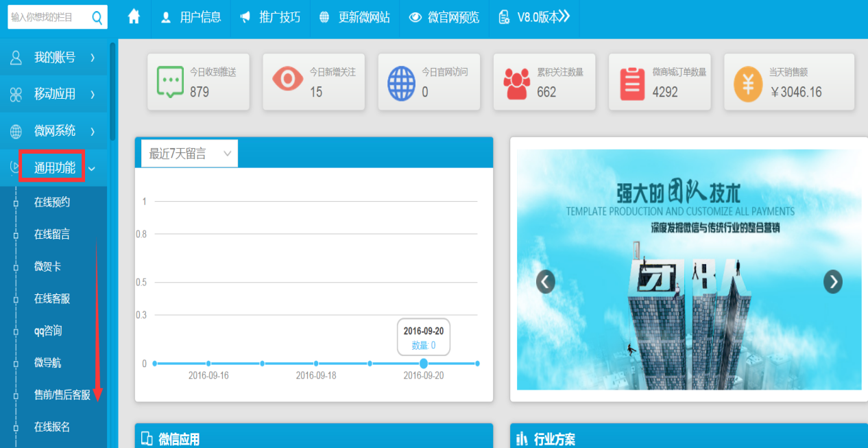Click the 2016-09-20 chart data point

424,363
